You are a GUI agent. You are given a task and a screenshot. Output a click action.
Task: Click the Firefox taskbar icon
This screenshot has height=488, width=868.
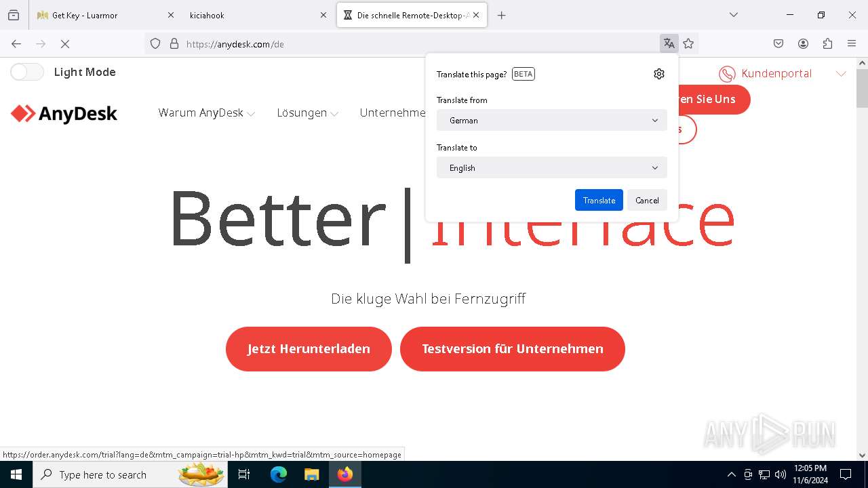345,474
